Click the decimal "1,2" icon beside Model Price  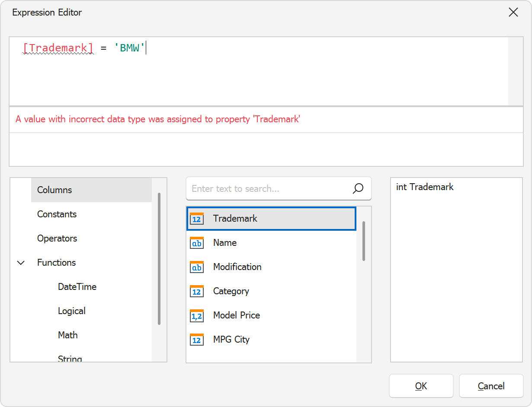(197, 315)
